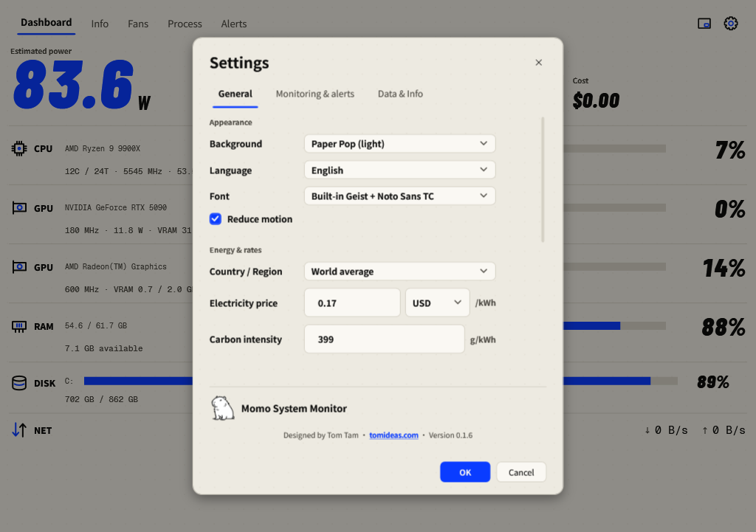The height and width of the screenshot is (532, 756).
Task: Click the Electricity price input field
Action: (352, 303)
